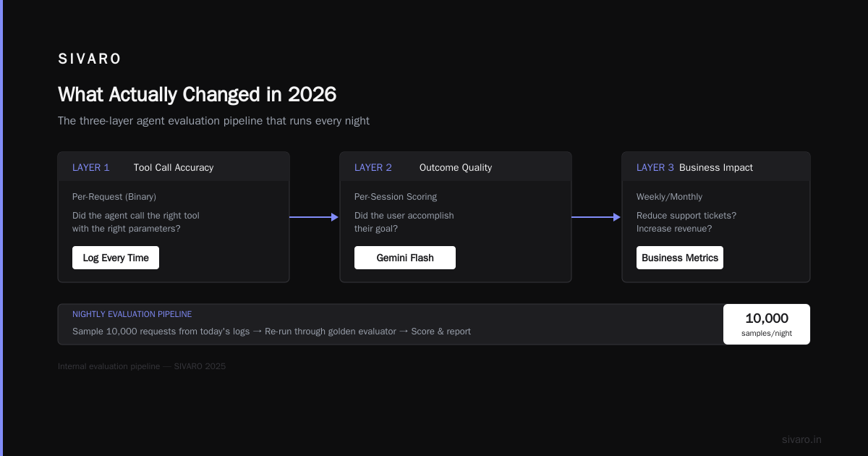
Task: Open the sivaro.in link
Action: [801, 439]
